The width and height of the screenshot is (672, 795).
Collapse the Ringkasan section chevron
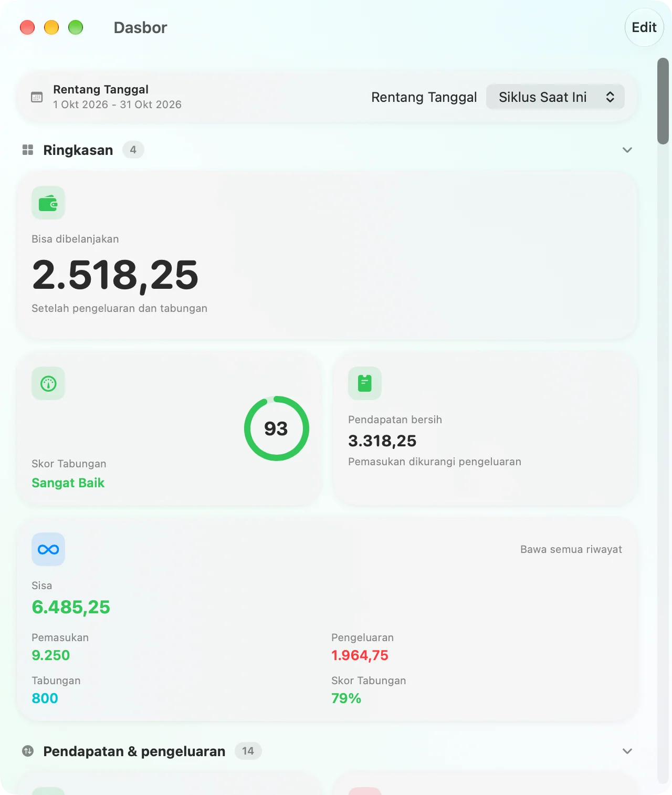point(627,150)
